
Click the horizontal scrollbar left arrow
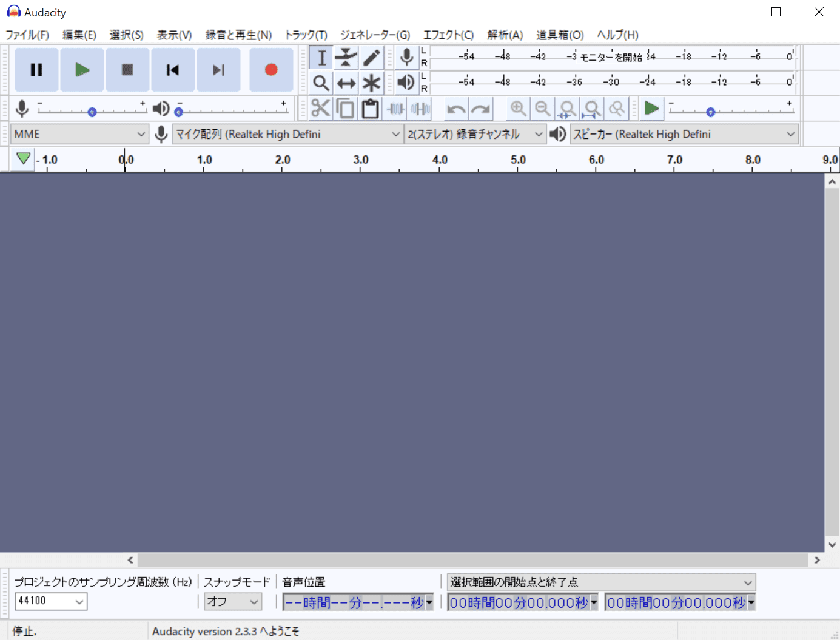(x=130, y=560)
